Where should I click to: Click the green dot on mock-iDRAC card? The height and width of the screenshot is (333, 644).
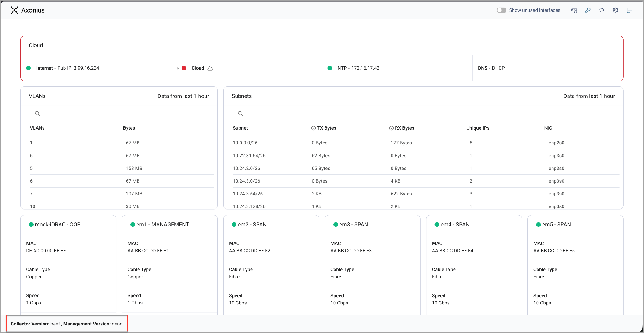[x=31, y=225]
